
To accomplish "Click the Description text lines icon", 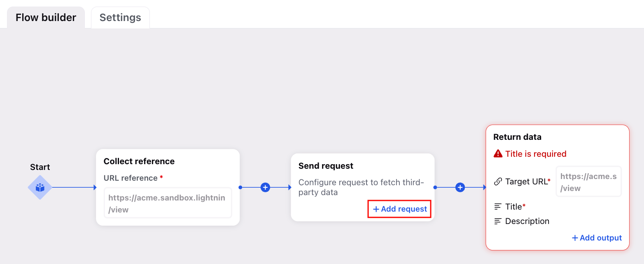I will [x=498, y=221].
